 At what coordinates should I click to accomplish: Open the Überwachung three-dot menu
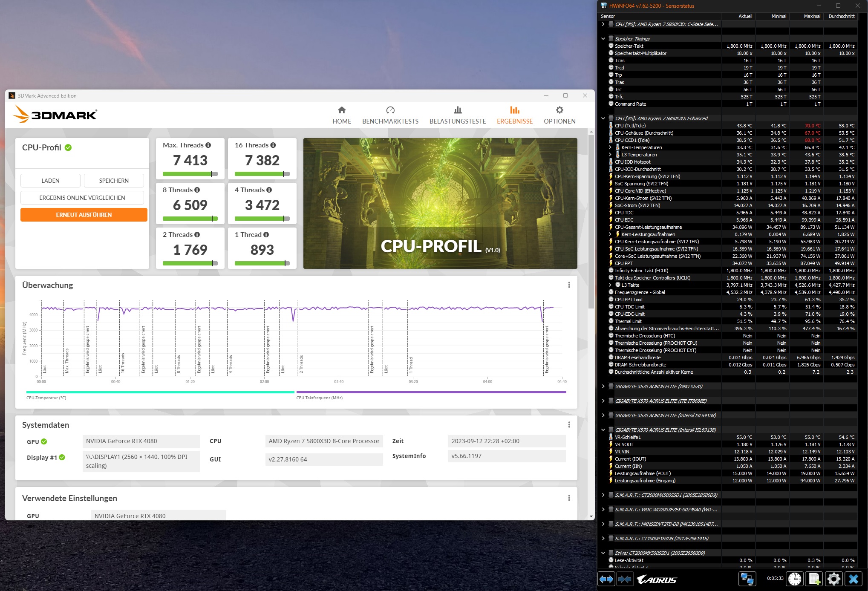tap(569, 285)
